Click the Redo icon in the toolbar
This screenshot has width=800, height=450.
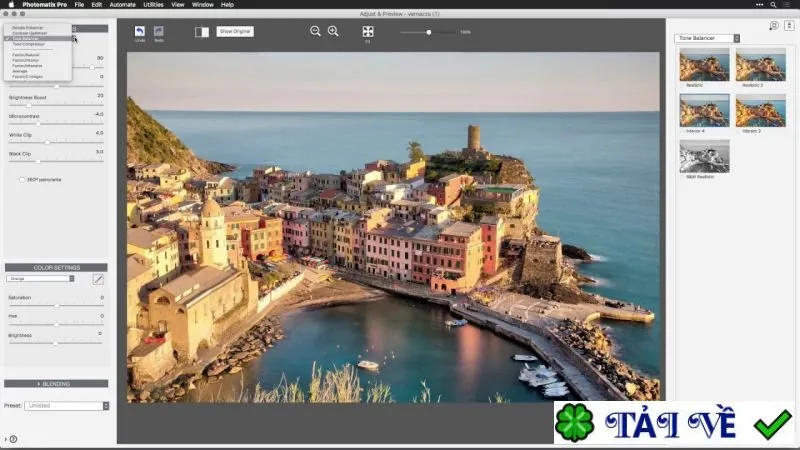coord(159,31)
